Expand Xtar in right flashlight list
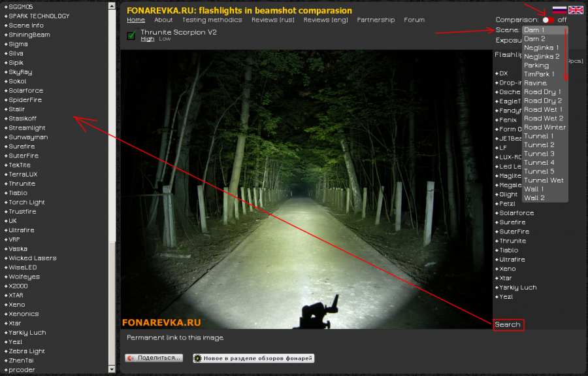Viewport: 588px width, 376px height. pyautogui.click(x=504, y=279)
